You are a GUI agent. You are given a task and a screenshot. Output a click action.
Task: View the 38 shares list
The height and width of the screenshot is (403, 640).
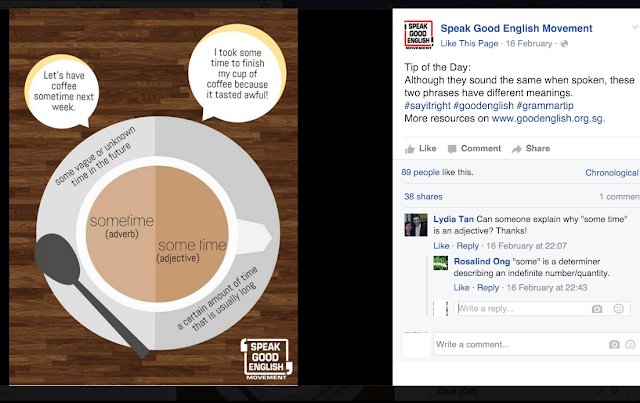point(423,197)
